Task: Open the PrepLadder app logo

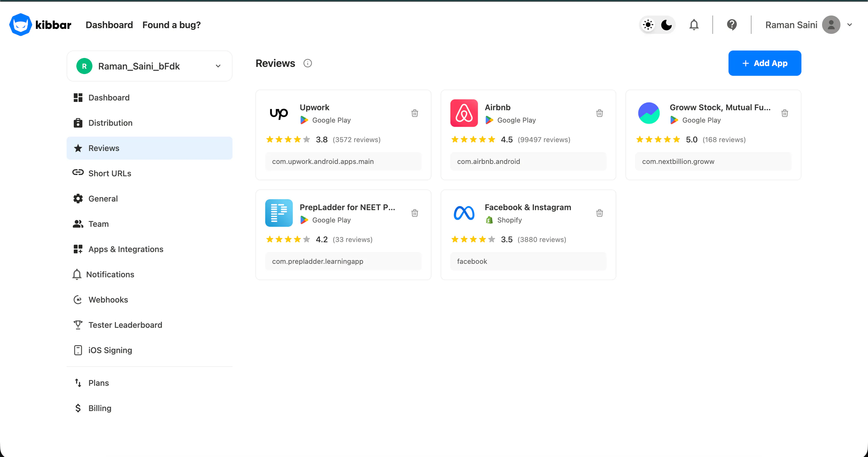Action: pos(279,213)
